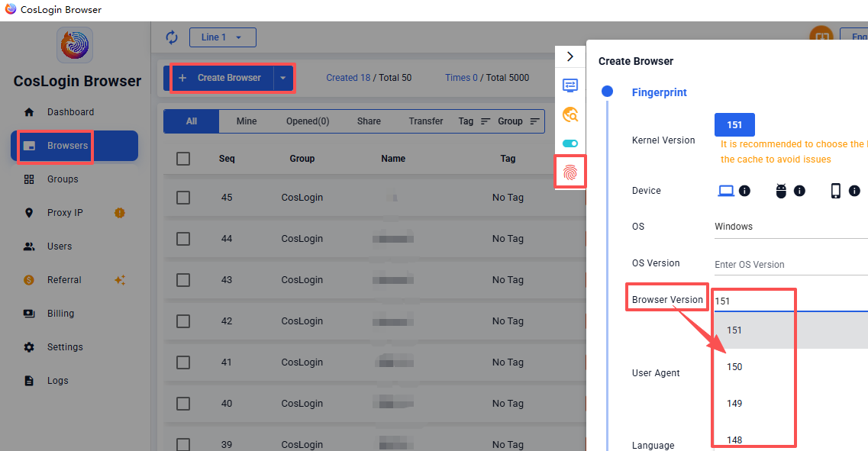Check the box for browser row 40

(x=183, y=404)
